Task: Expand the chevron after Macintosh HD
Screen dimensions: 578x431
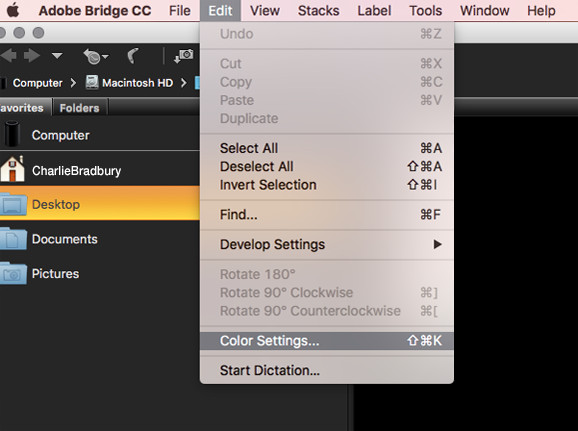Action: click(x=184, y=83)
